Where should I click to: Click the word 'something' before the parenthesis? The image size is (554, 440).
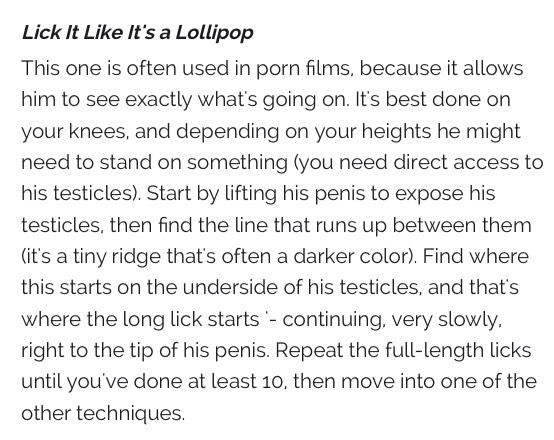pyautogui.click(x=237, y=162)
